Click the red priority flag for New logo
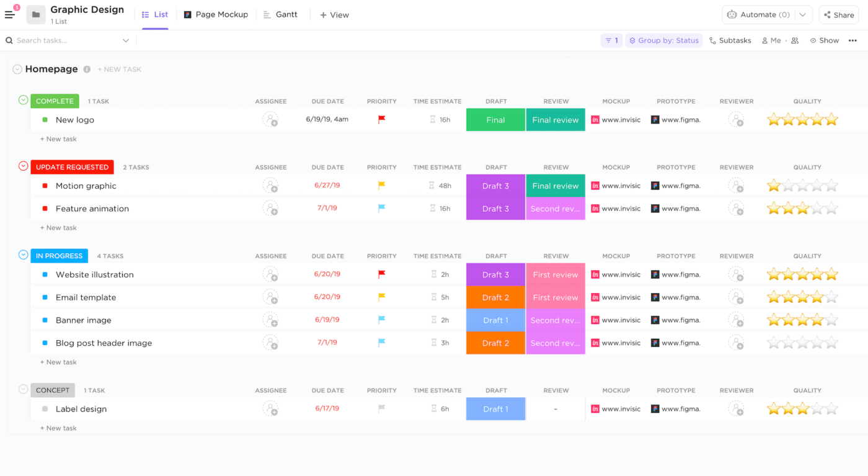This screenshot has width=868, height=476. (x=381, y=120)
